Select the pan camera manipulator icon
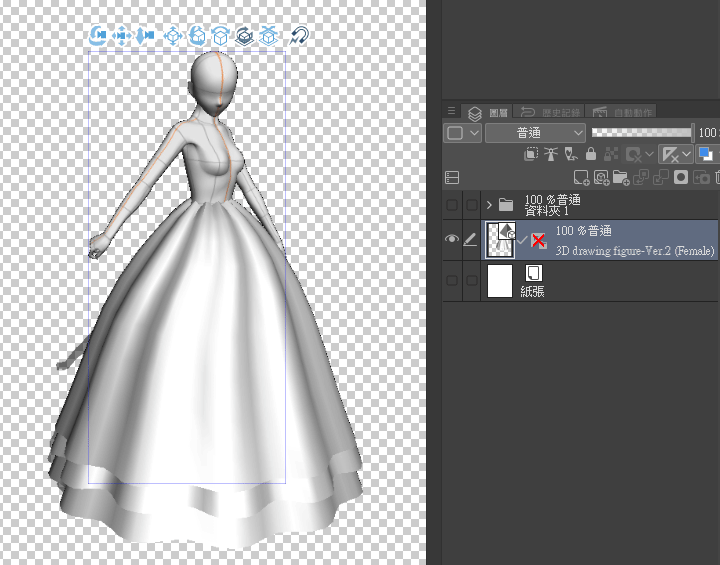 click(x=122, y=36)
